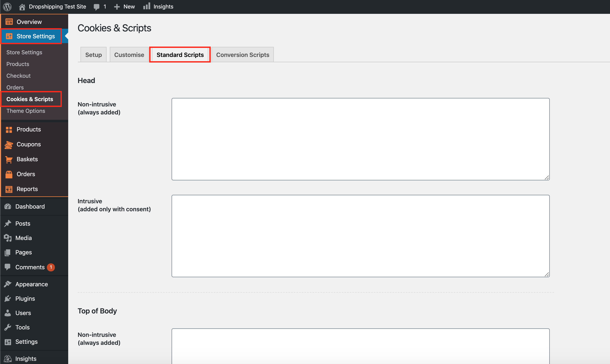610x364 pixels.
Task: Open the Customise tab
Action: tap(129, 55)
